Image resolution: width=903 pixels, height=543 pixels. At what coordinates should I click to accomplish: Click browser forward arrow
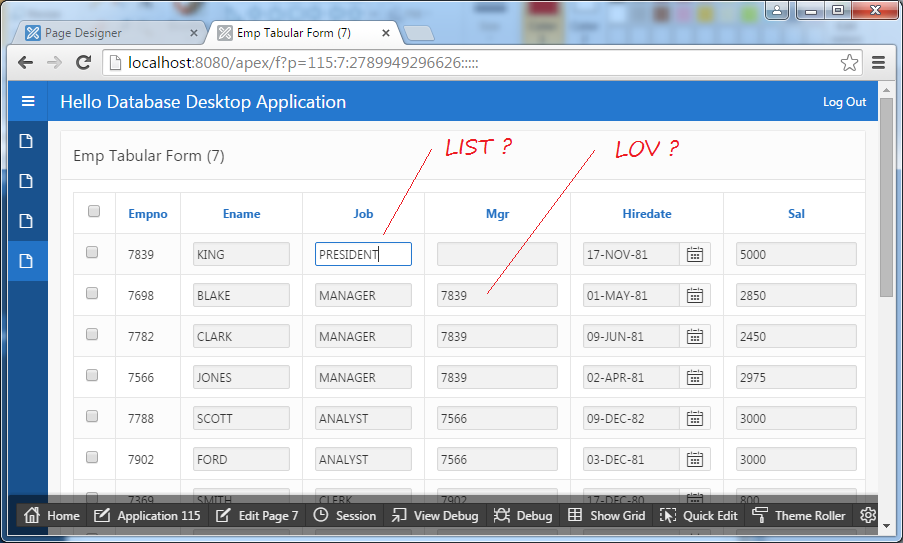click(x=54, y=62)
